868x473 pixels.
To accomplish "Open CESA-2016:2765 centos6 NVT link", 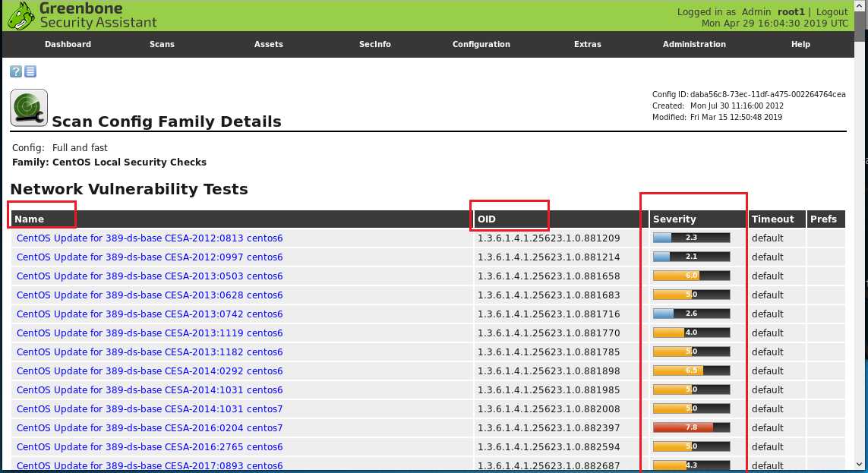I will 150,446.
